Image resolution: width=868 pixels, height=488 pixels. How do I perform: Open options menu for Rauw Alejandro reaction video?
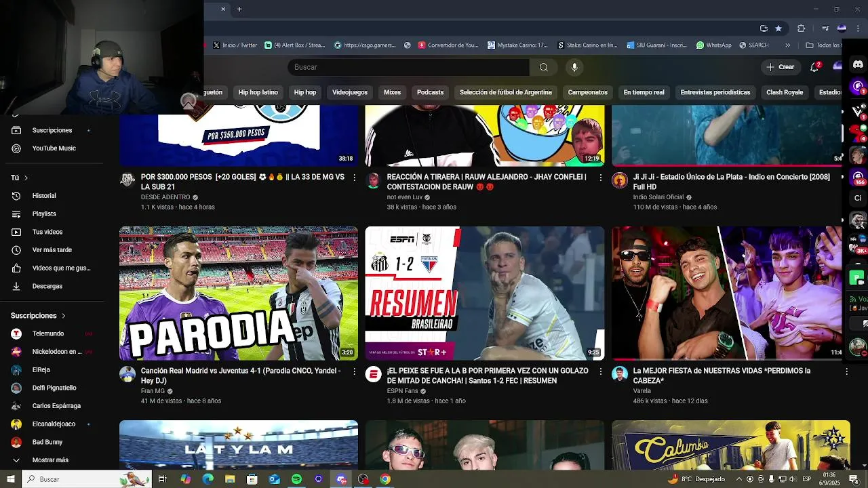pos(600,178)
